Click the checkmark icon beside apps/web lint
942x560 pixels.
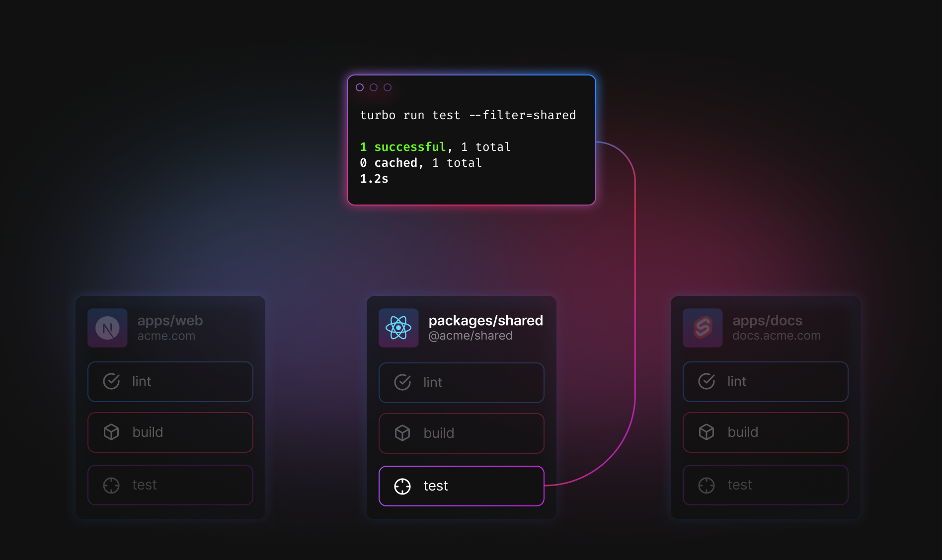[111, 381]
